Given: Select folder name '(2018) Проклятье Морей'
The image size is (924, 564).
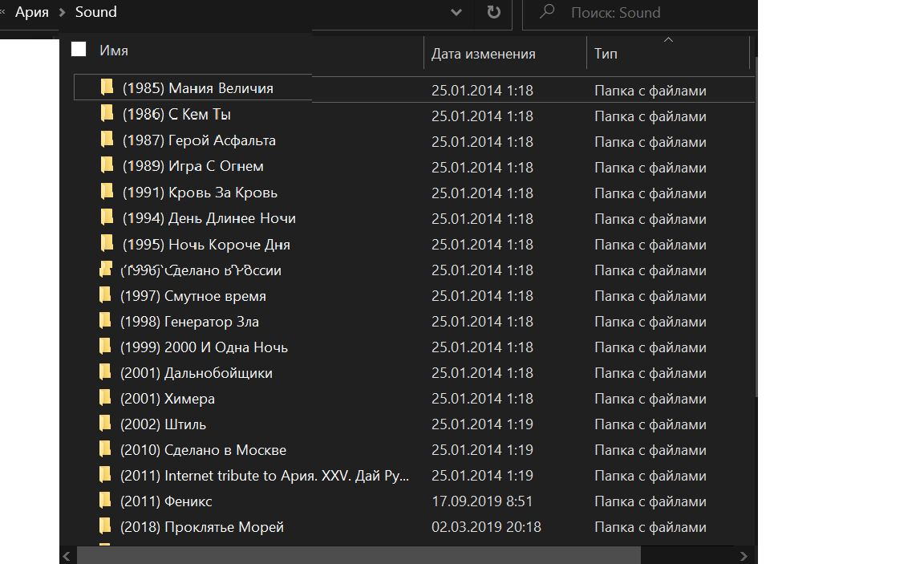Looking at the screenshot, I should click(x=202, y=527).
